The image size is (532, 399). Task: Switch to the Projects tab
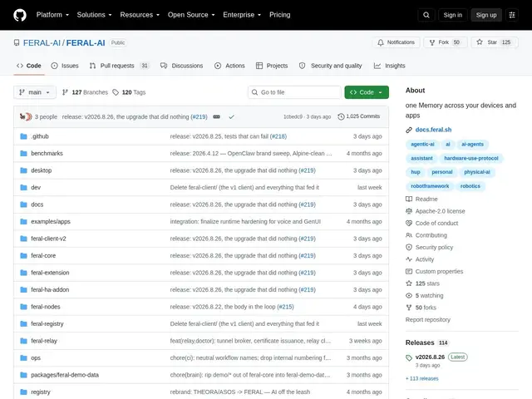(x=272, y=66)
